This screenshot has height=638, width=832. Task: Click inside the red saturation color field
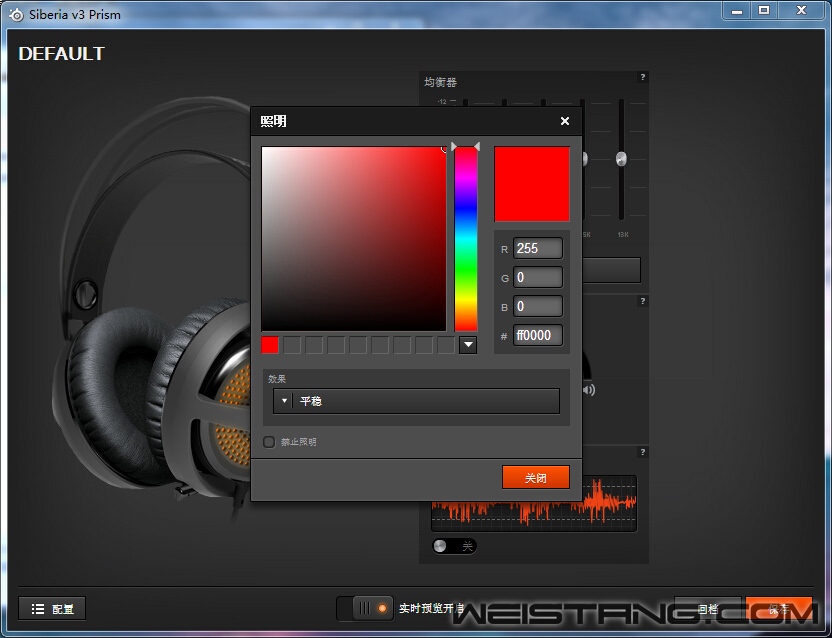point(354,239)
